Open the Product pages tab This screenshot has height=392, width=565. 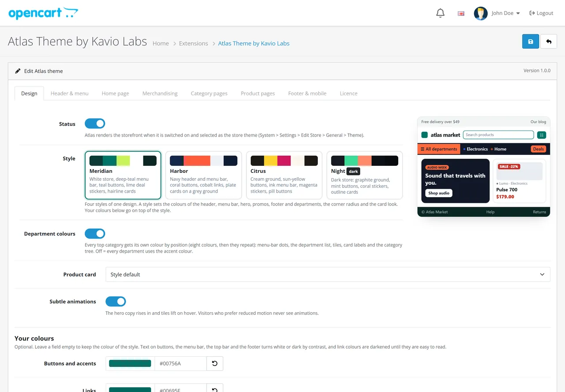pyautogui.click(x=258, y=93)
